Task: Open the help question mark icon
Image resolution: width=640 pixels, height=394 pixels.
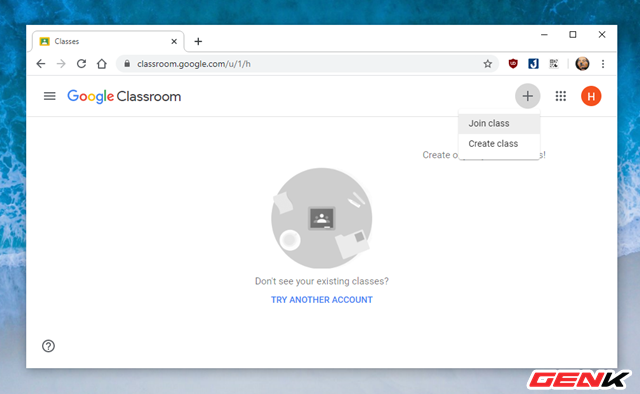Action: coord(48,346)
